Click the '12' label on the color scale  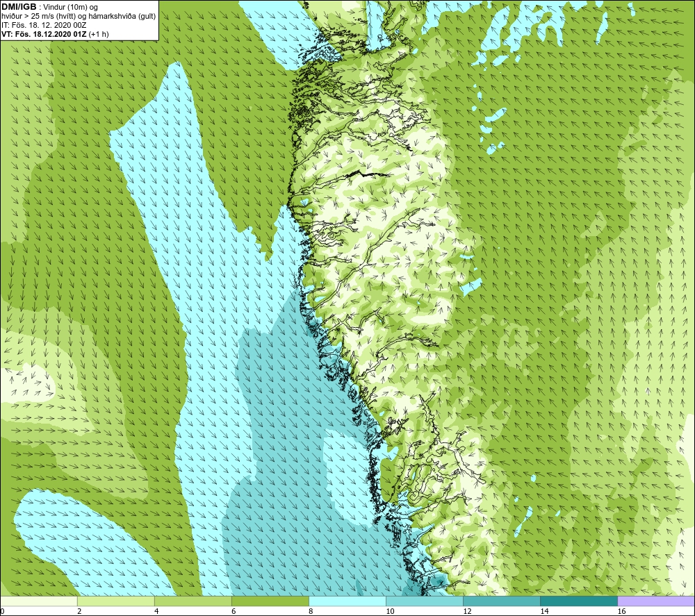pos(467,612)
